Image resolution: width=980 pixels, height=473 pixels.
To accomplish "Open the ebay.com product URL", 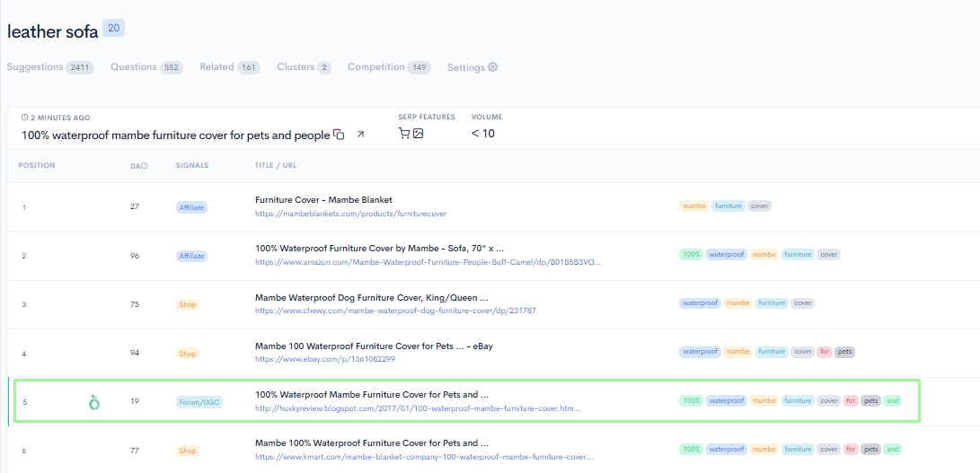I will point(325,359).
